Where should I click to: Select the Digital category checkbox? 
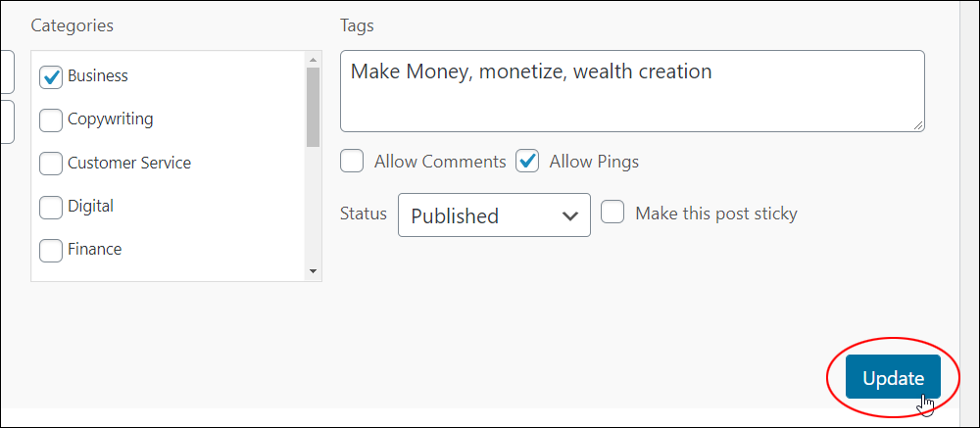51,208
